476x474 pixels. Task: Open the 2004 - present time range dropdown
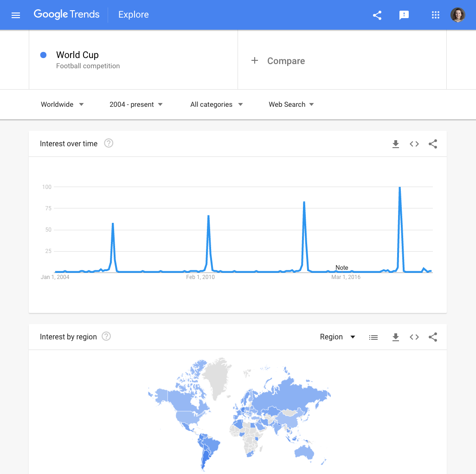[x=136, y=104]
